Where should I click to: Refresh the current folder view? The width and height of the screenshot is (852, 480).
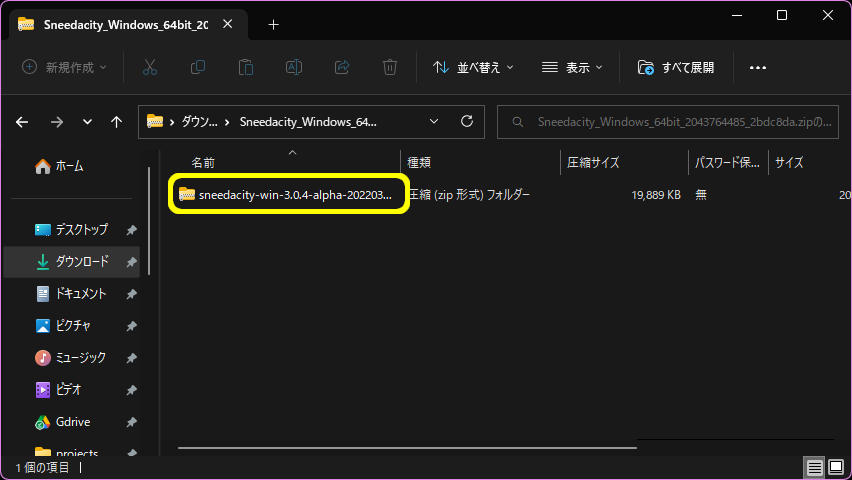[x=467, y=122]
